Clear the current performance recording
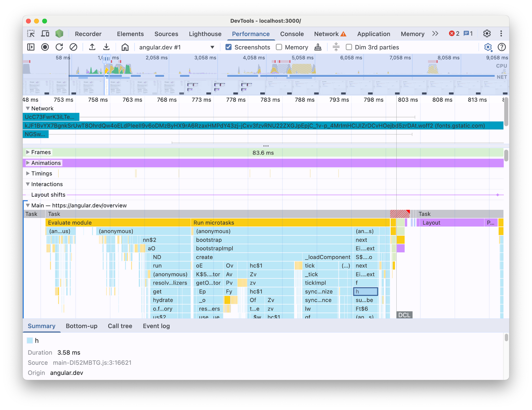Viewport: 532px width, 410px height. (x=73, y=47)
